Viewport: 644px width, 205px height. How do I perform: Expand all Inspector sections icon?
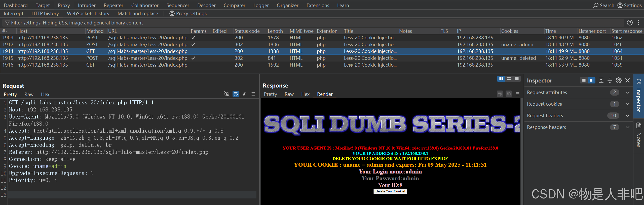pos(601,80)
